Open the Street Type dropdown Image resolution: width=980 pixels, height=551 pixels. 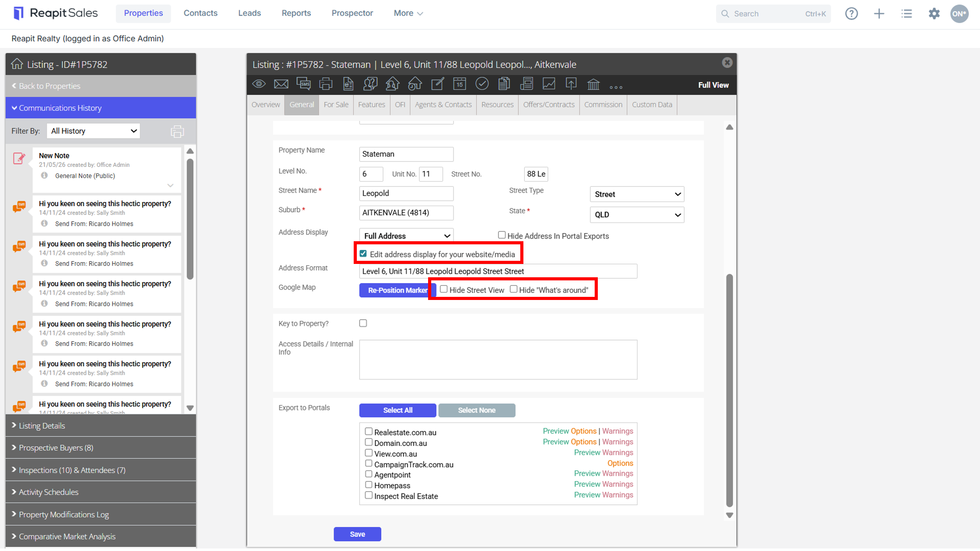click(637, 194)
